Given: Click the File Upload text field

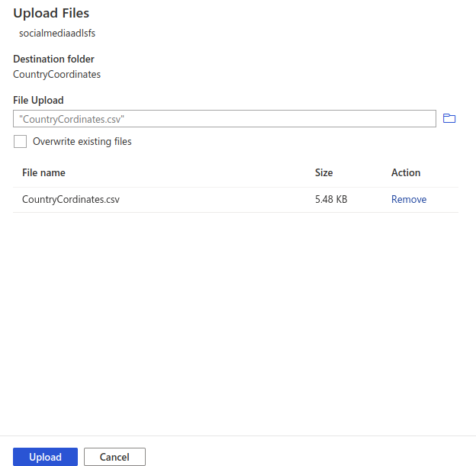Looking at the screenshot, I should (x=224, y=119).
